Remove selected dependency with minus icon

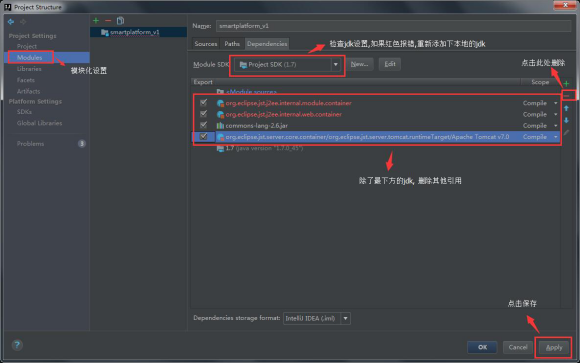tap(566, 95)
